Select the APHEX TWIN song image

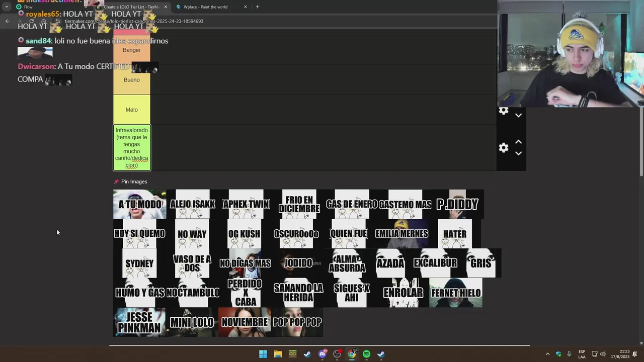246,204
